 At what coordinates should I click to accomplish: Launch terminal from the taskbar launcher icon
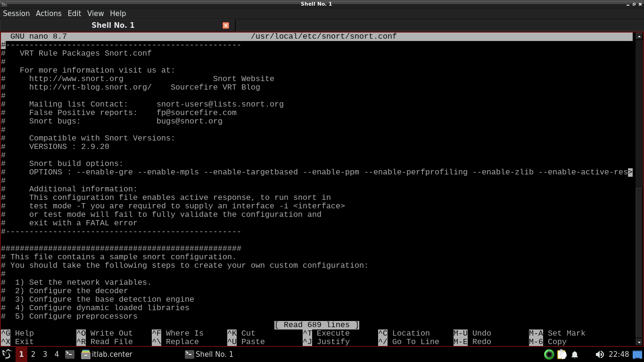click(x=70, y=354)
